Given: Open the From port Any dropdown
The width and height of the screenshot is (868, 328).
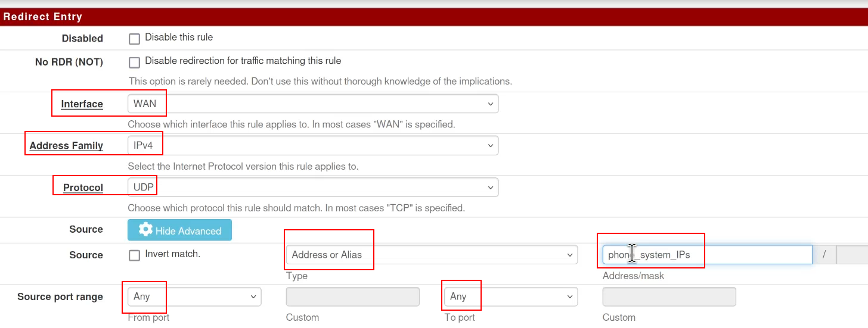Looking at the screenshot, I should pos(194,296).
